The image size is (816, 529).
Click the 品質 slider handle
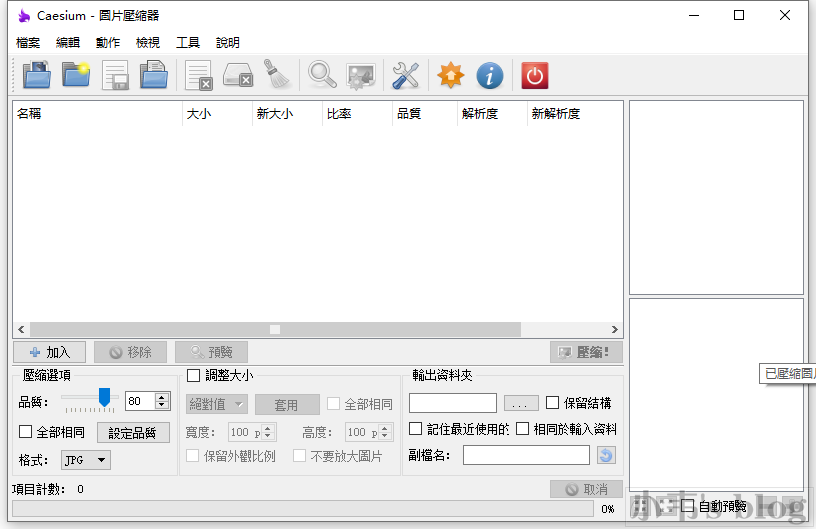point(105,397)
